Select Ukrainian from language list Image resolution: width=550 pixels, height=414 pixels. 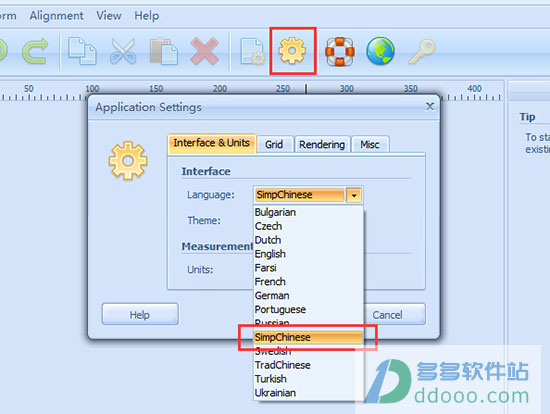tap(308, 393)
